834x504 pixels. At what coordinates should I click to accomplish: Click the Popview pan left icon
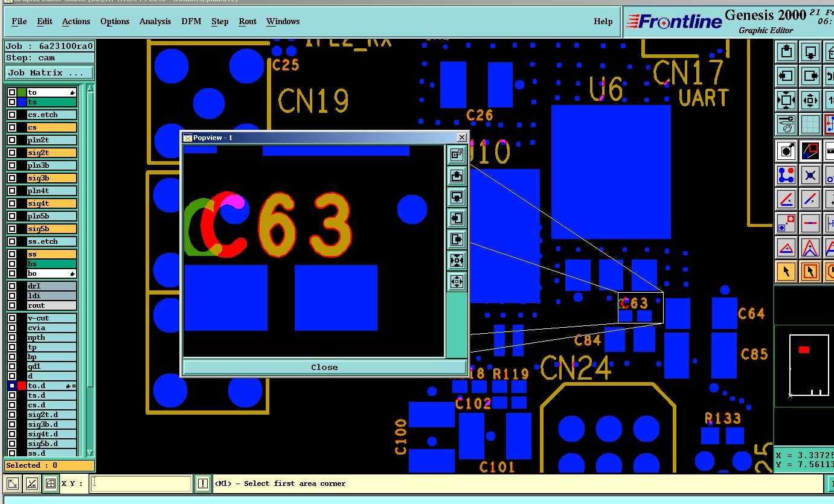point(457,218)
